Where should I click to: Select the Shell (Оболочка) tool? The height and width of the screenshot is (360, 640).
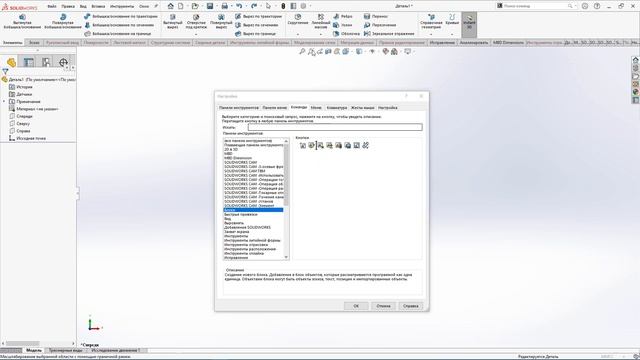click(347, 34)
